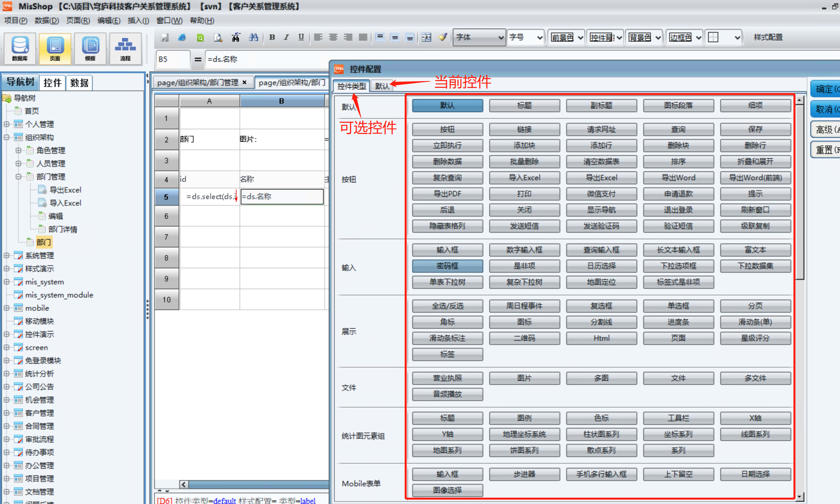Click the green search icon

[x=200, y=37]
